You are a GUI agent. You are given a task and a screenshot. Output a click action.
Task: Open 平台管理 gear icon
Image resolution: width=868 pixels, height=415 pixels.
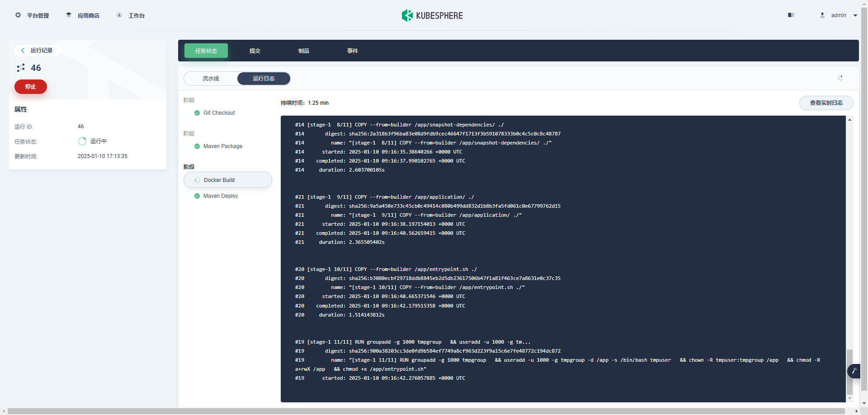[x=18, y=15]
